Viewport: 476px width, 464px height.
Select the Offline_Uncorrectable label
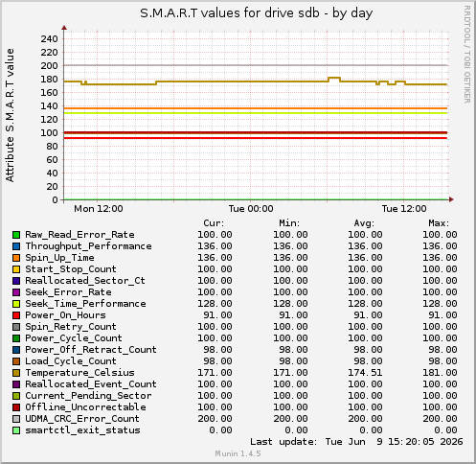(x=85, y=407)
